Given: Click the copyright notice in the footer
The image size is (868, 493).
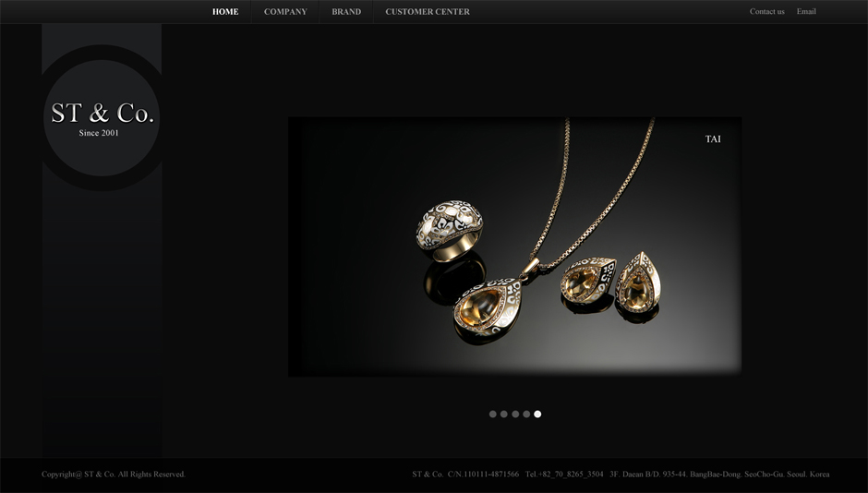Looking at the screenshot, I should [x=114, y=475].
